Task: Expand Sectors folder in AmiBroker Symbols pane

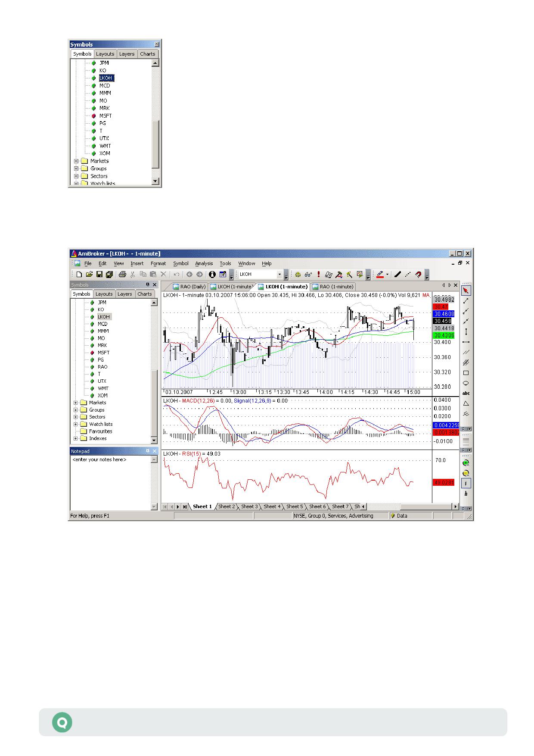Action: click(x=76, y=417)
